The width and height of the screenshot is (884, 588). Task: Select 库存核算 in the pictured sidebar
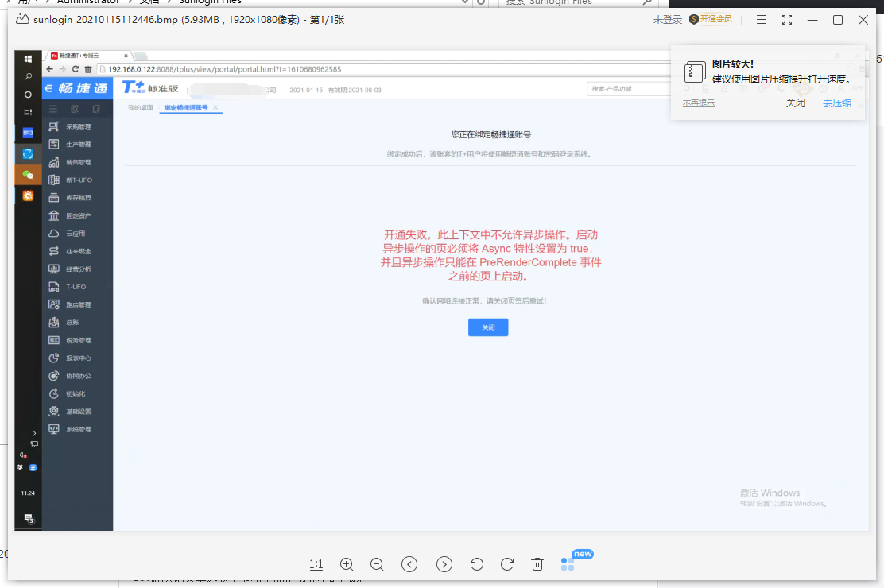(78, 198)
